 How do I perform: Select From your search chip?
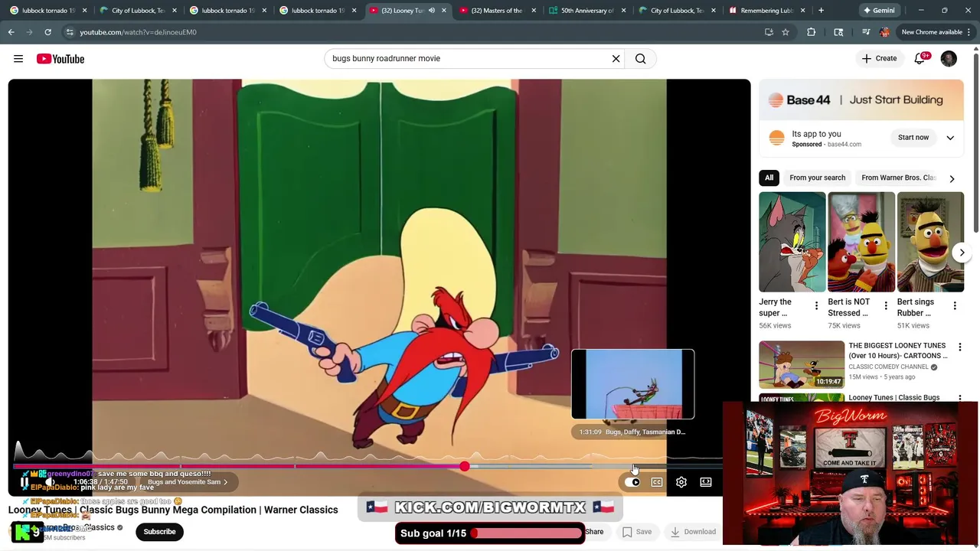pyautogui.click(x=817, y=178)
